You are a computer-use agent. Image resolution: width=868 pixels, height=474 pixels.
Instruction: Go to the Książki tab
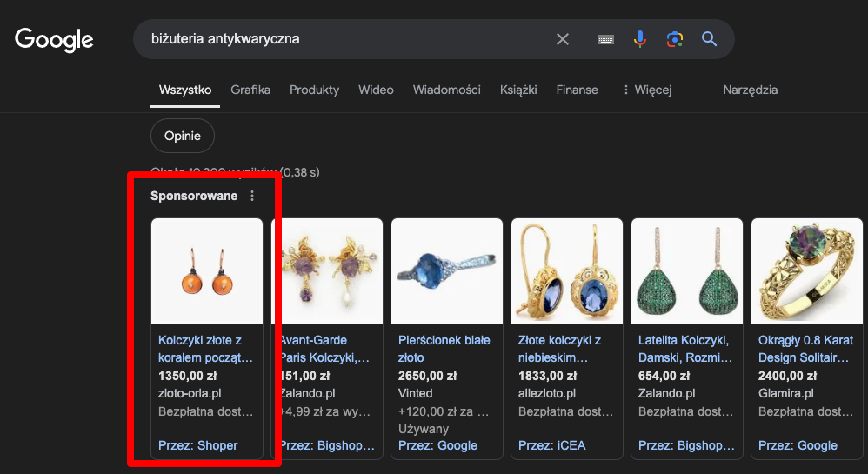pos(518,90)
